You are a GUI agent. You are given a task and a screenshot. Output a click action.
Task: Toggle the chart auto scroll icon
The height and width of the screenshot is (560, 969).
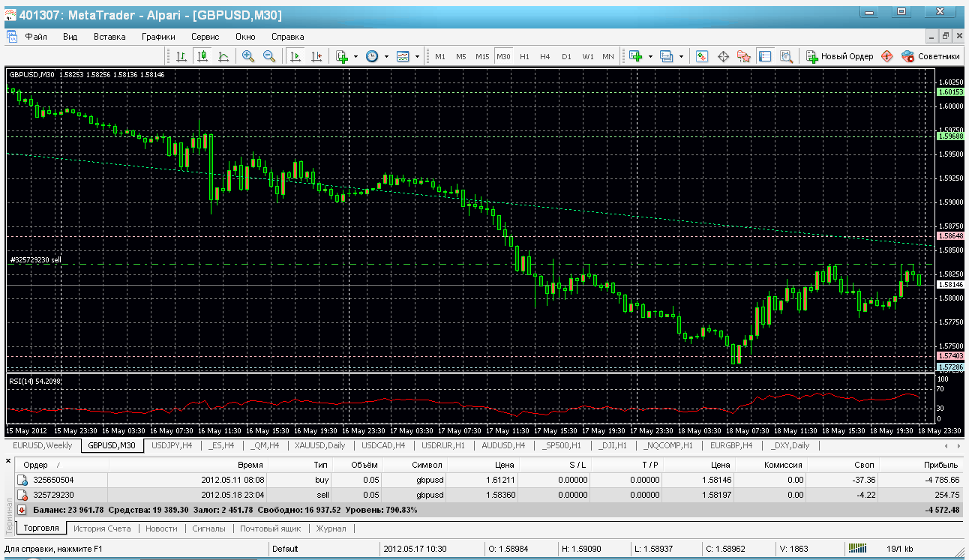(295, 56)
